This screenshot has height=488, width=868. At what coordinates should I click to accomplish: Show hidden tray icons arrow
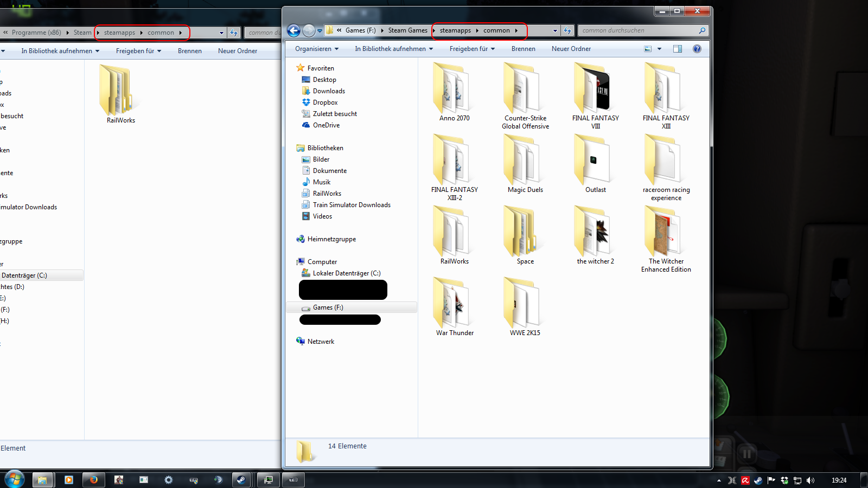tap(719, 480)
